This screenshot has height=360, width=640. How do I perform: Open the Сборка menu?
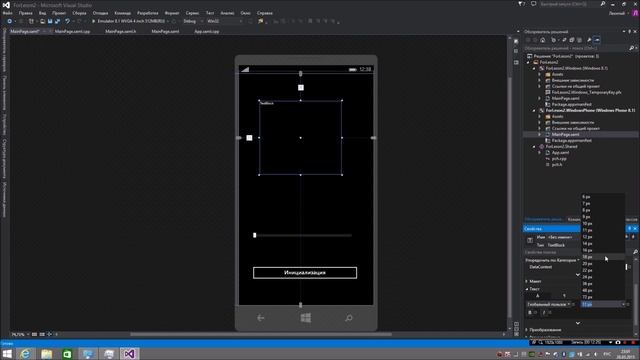click(x=79, y=13)
